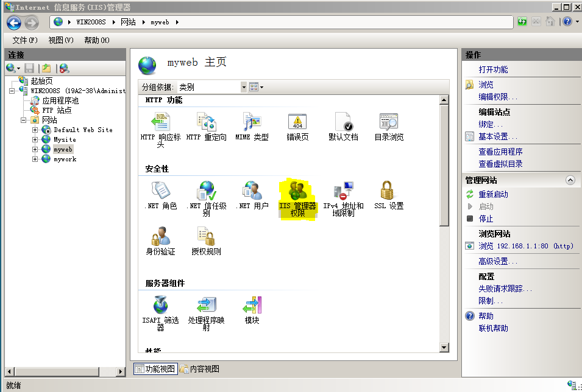The image size is (582, 392).
Task: Select FTP 站点 in the tree
Action: pos(57,110)
